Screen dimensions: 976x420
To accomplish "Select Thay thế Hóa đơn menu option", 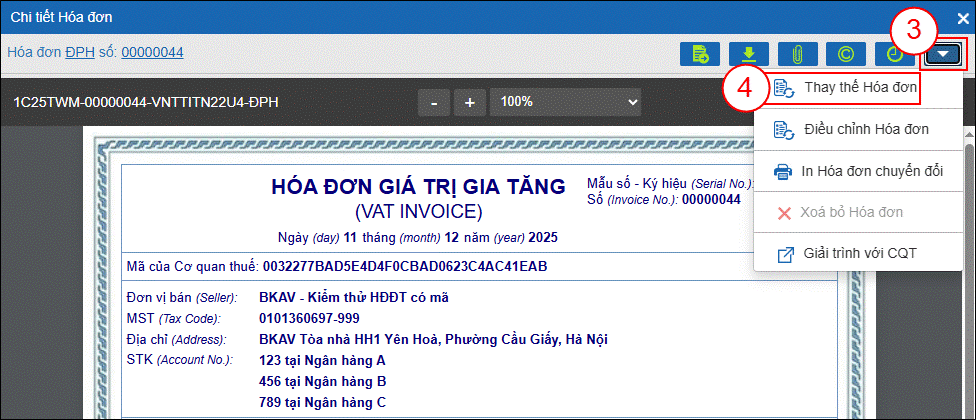I will tap(859, 87).
